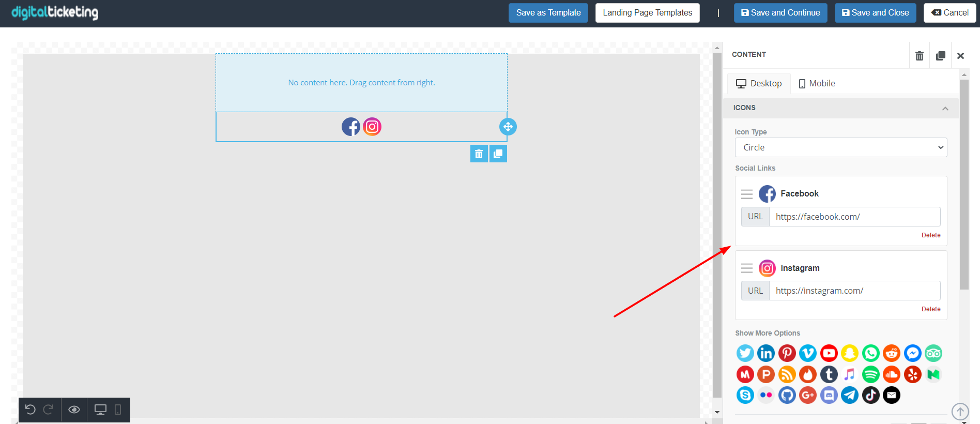Switch canvas to mobile view in bottom toolbar
This screenshot has height=424, width=980.
coord(118,410)
